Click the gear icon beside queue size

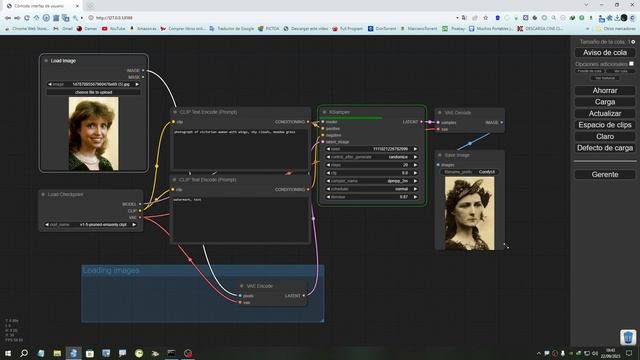tap(633, 42)
